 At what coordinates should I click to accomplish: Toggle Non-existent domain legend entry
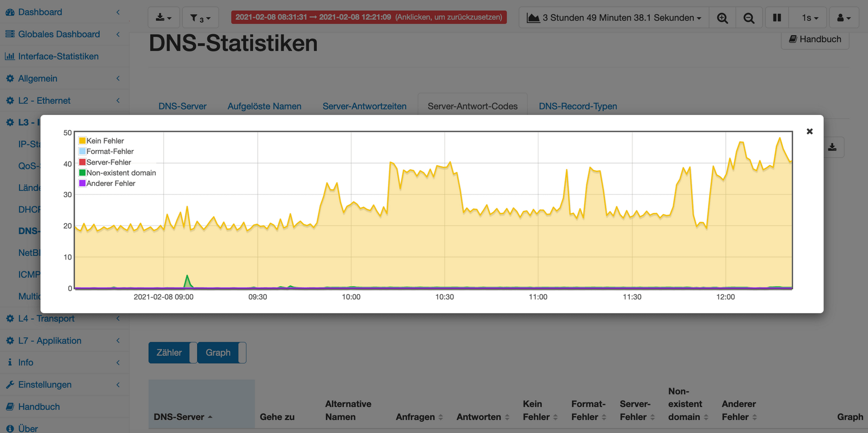point(120,173)
